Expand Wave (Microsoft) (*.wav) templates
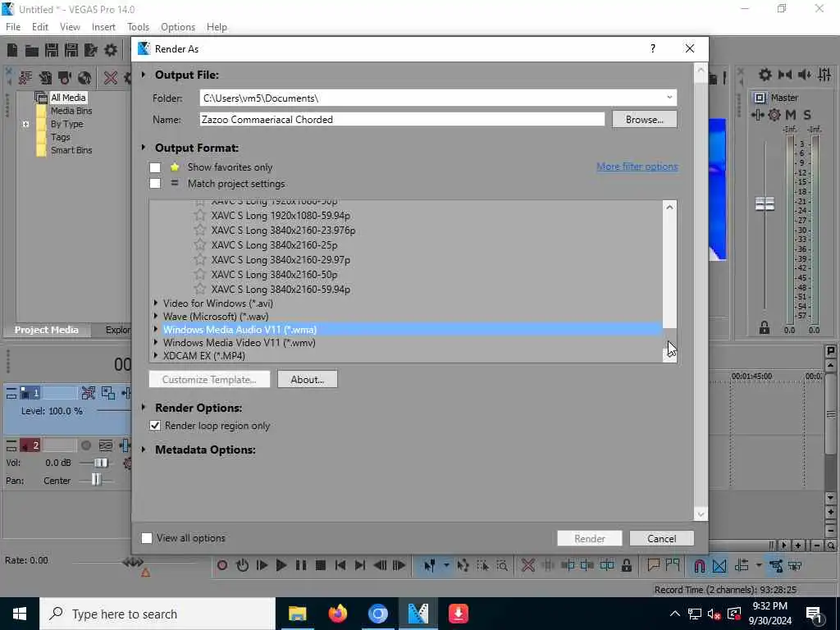The height and width of the screenshot is (630, 840). [156, 316]
